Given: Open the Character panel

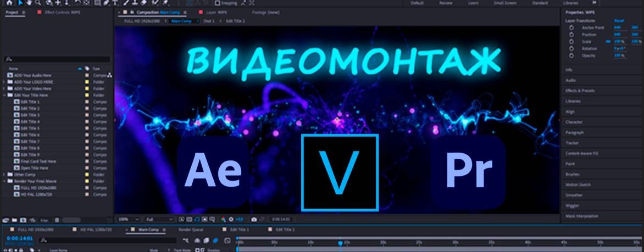Looking at the screenshot, I should (x=574, y=122).
